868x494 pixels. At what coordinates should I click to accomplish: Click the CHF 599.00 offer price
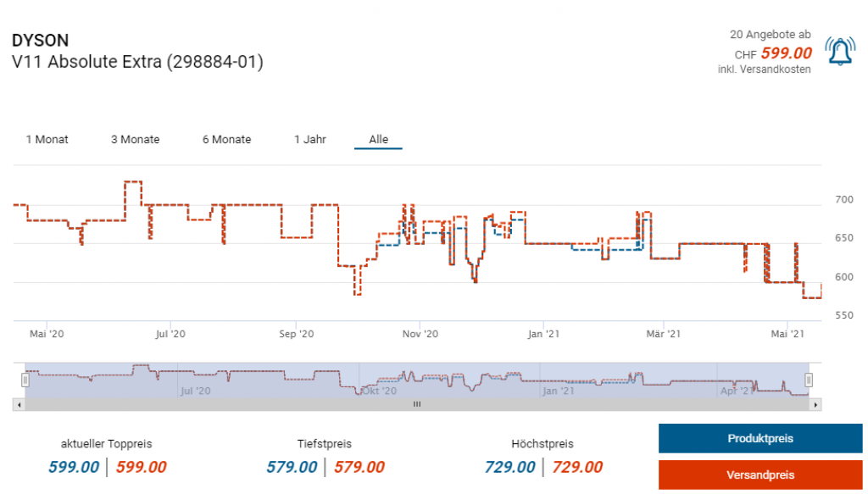pos(785,53)
